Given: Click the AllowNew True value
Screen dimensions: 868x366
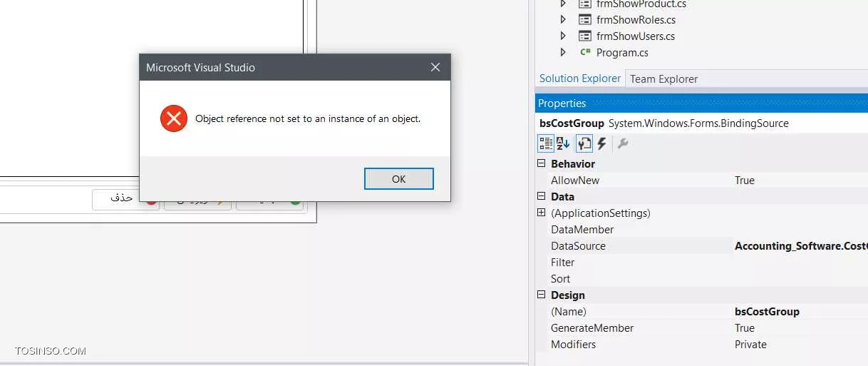Looking at the screenshot, I should pos(744,181).
